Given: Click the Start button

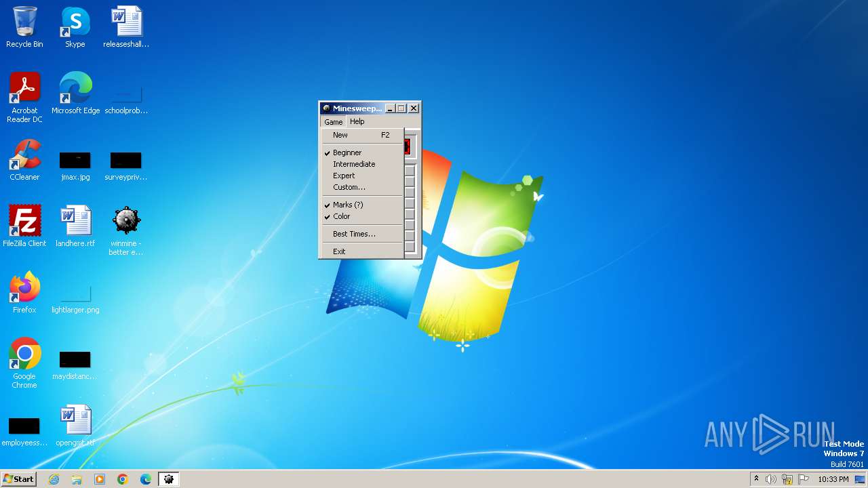Looking at the screenshot, I should tap(19, 479).
